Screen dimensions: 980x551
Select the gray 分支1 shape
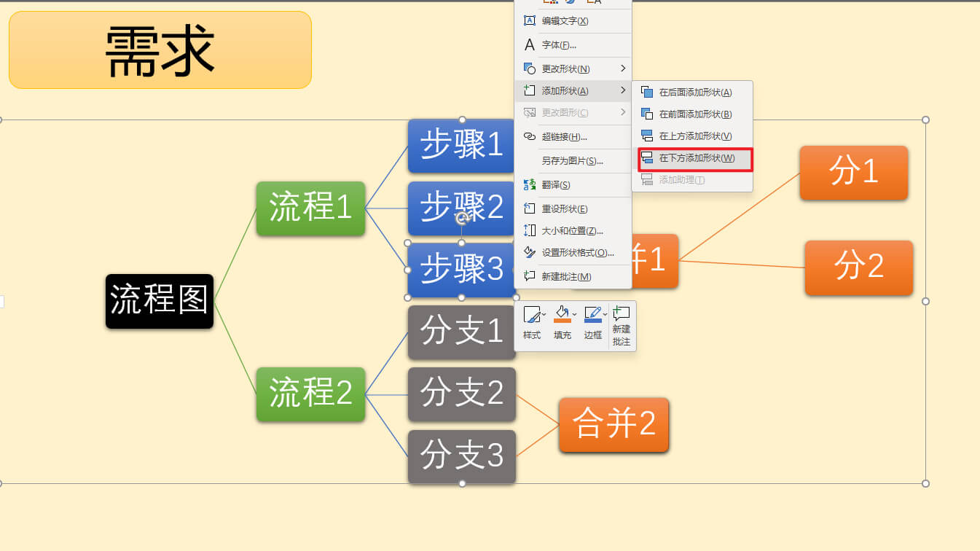461,332
